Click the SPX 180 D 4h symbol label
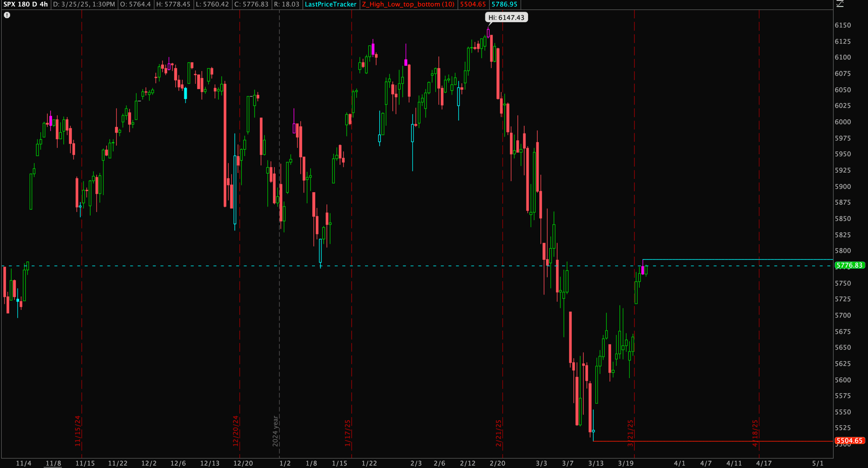Screen dimensions: 868x468 (x=26, y=4)
